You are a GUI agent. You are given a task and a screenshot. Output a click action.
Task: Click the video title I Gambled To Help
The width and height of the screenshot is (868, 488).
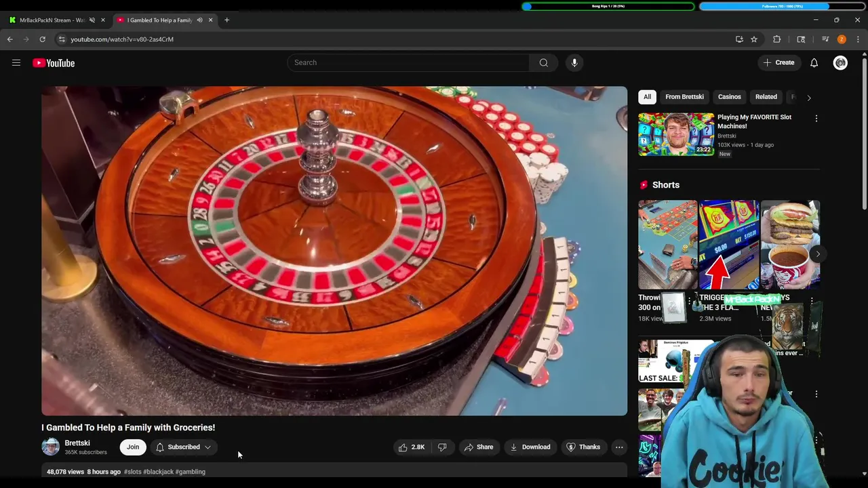click(x=128, y=428)
